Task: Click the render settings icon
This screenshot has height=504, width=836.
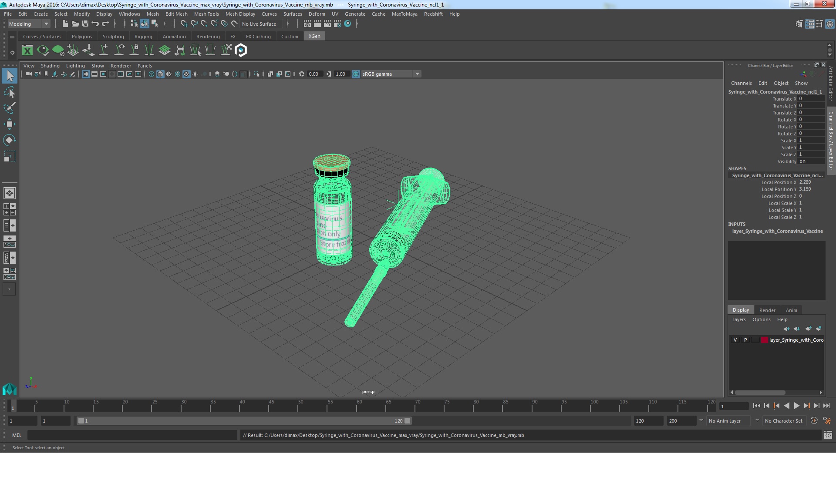Action: pyautogui.click(x=337, y=24)
